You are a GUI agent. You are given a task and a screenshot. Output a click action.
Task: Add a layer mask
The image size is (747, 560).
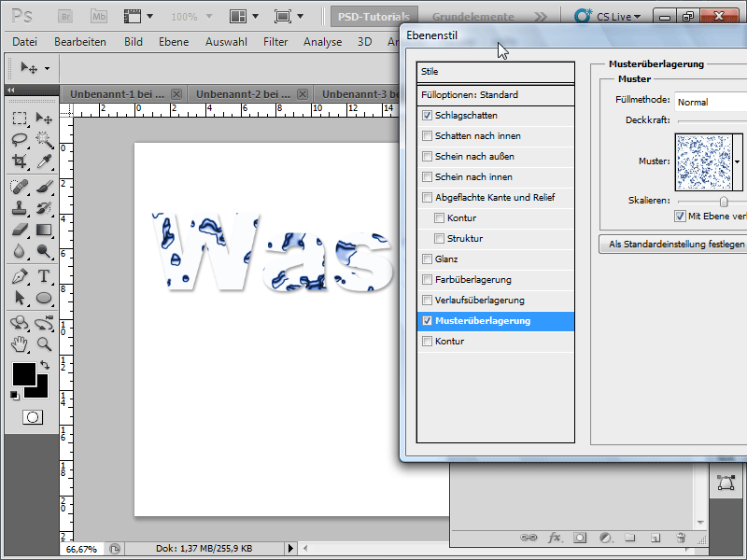tap(580, 538)
